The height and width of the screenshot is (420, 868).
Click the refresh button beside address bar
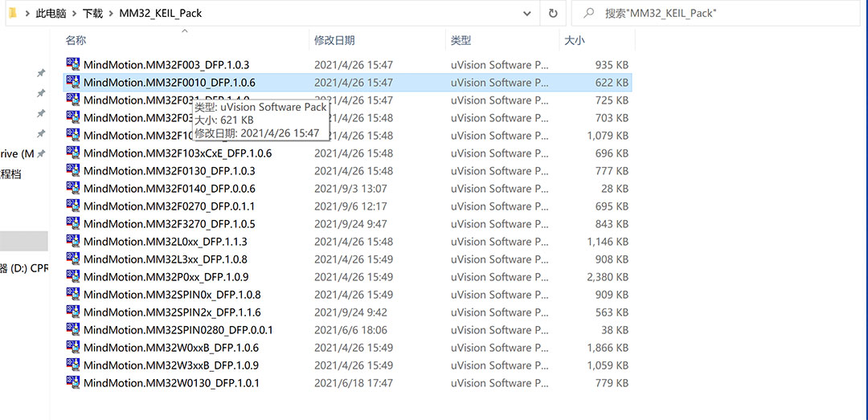(x=553, y=14)
